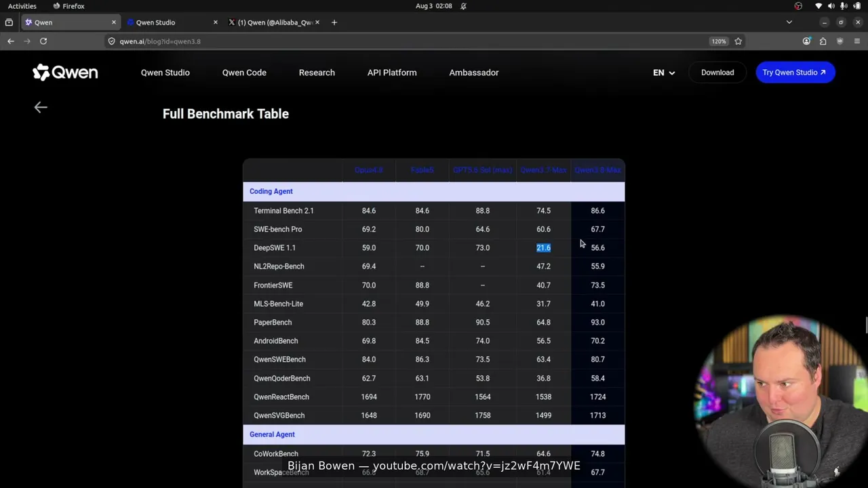This screenshot has width=868, height=488.
Task: Click the microphone icon in the system tray
Action: point(844,6)
